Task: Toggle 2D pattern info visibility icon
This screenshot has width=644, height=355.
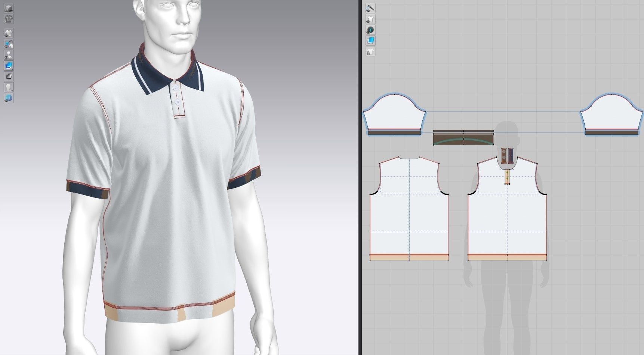Action: [x=370, y=30]
